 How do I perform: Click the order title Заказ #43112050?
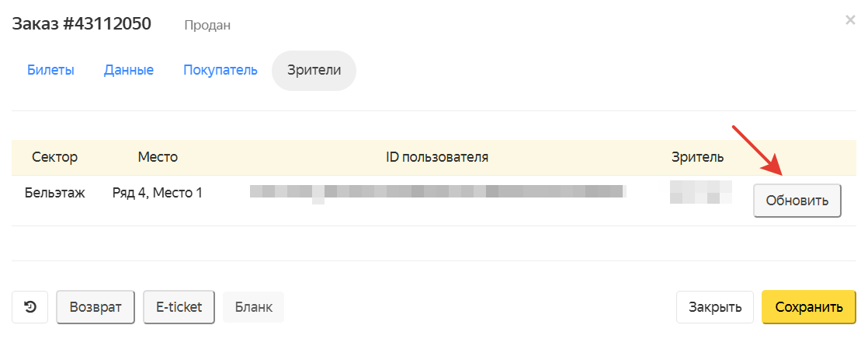point(82,24)
